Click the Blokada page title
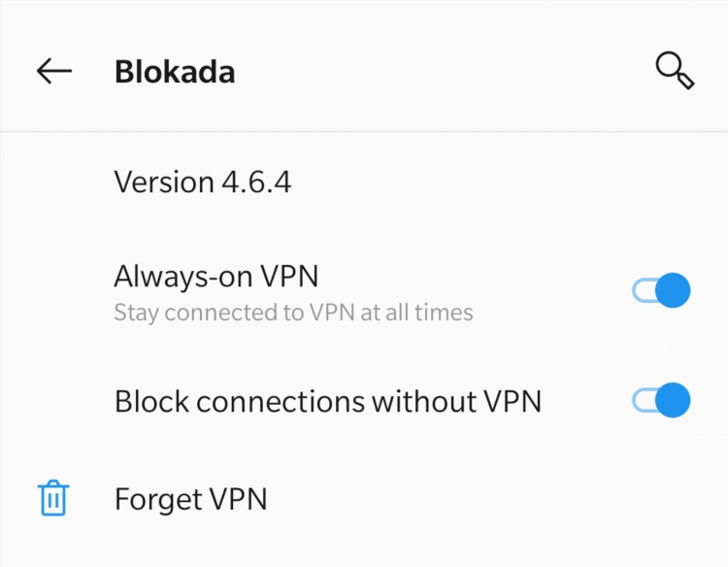 pyautogui.click(x=175, y=72)
